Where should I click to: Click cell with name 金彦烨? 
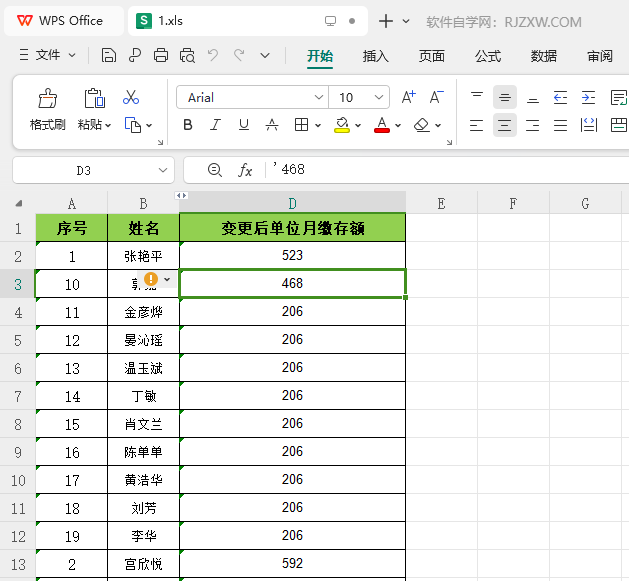[144, 312]
